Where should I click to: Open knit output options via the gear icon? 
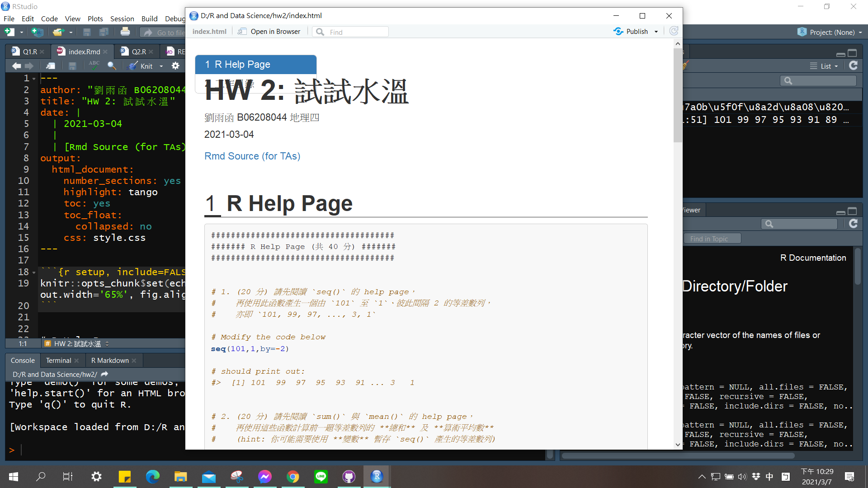coord(175,66)
